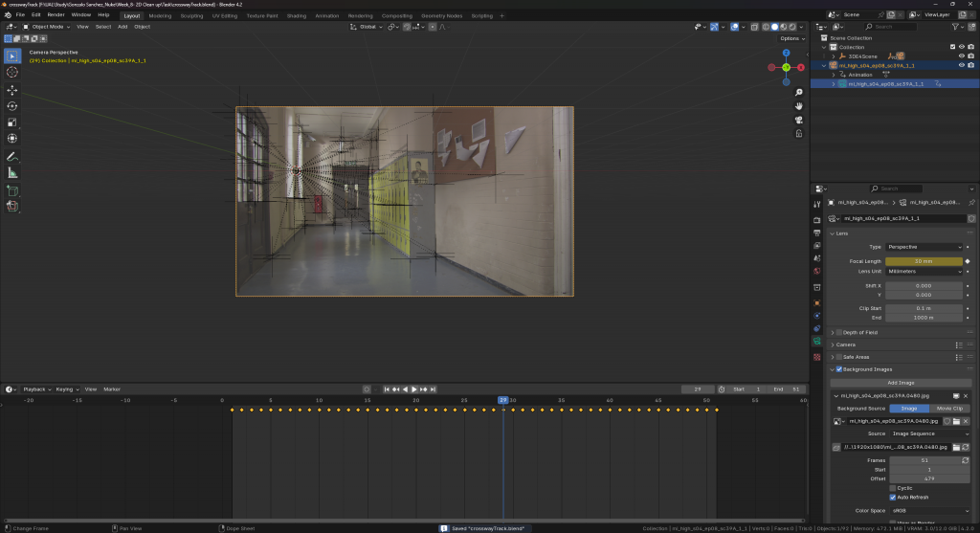
Task: Click the Offset 479 value field
Action: (x=929, y=478)
